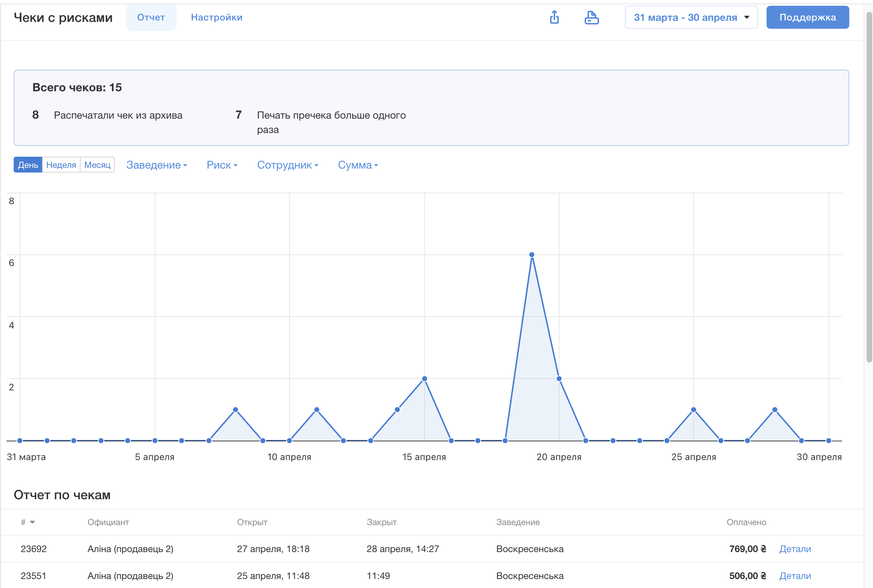Viewport: 873px width, 588px height.
Task: Click the chart peak point at value 6
Action: click(x=532, y=254)
